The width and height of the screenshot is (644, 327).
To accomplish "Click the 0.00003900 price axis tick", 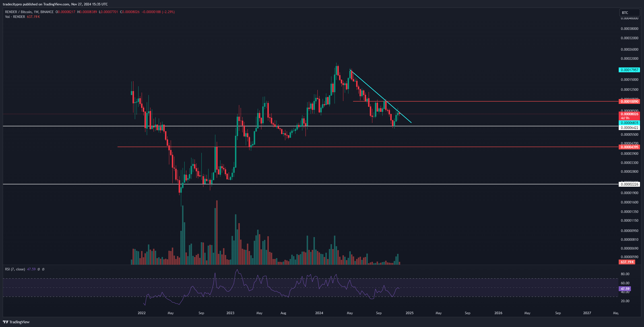I will (629, 154).
